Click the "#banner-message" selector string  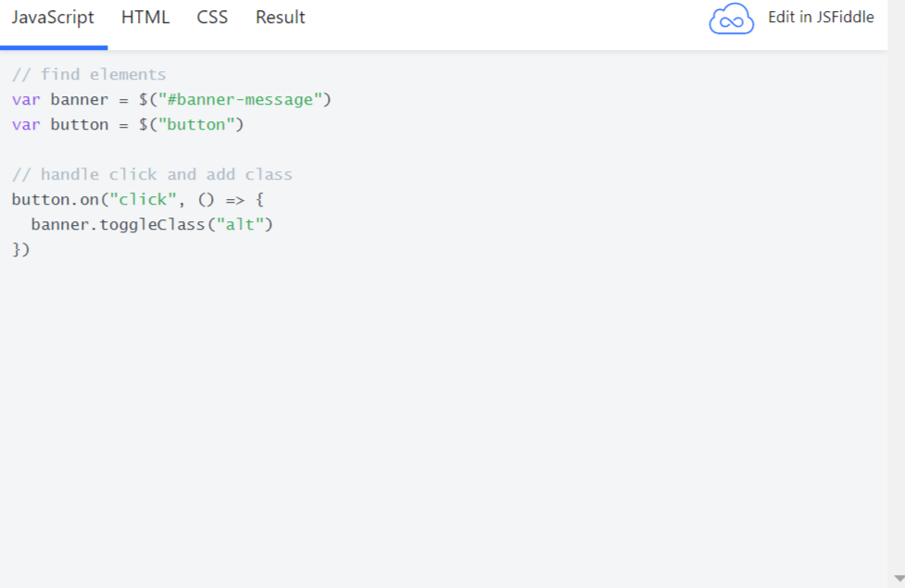tap(239, 100)
